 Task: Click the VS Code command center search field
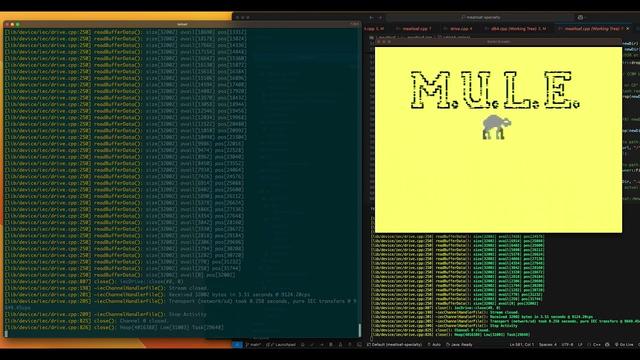click(480, 18)
